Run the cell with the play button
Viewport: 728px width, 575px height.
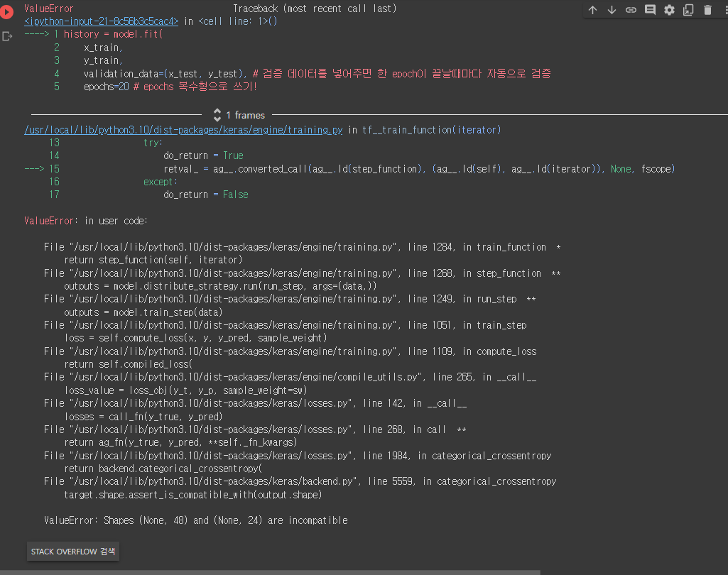pyautogui.click(x=6, y=11)
